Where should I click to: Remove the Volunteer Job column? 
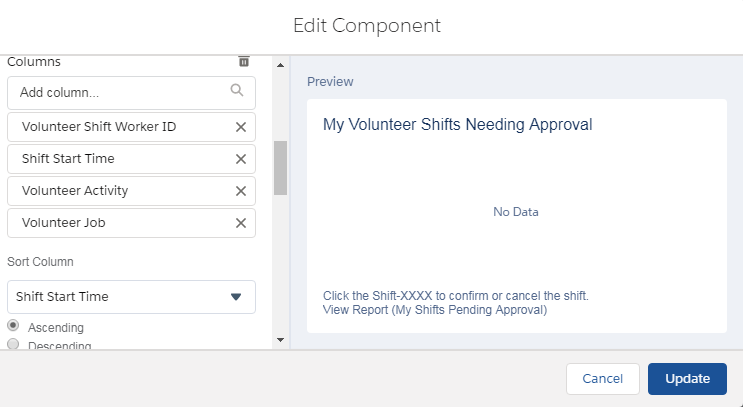[241, 223]
